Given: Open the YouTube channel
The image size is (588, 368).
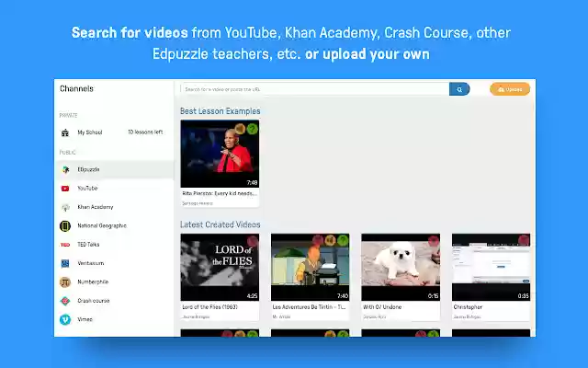Looking at the screenshot, I should pyautogui.click(x=114, y=189).
